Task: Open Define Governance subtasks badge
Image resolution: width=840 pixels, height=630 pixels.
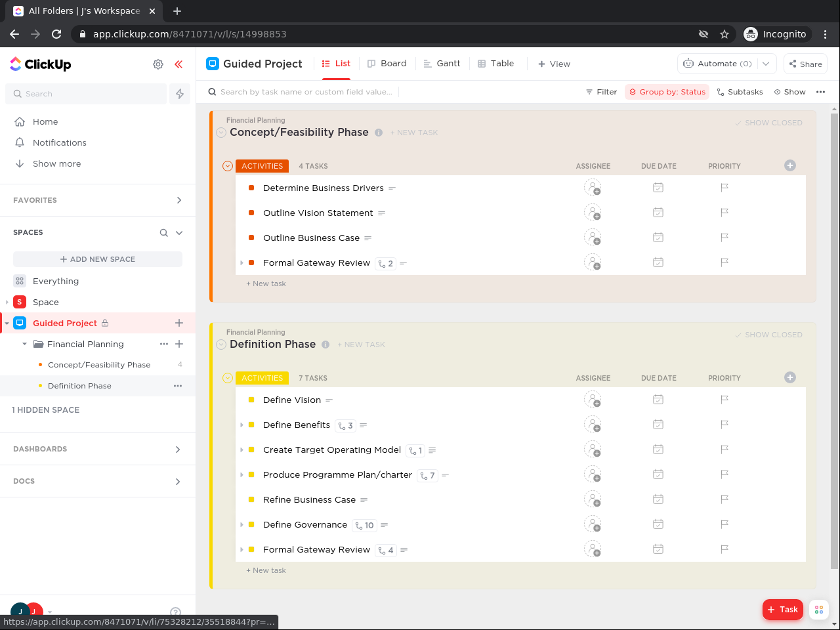Action: coord(364,525)
